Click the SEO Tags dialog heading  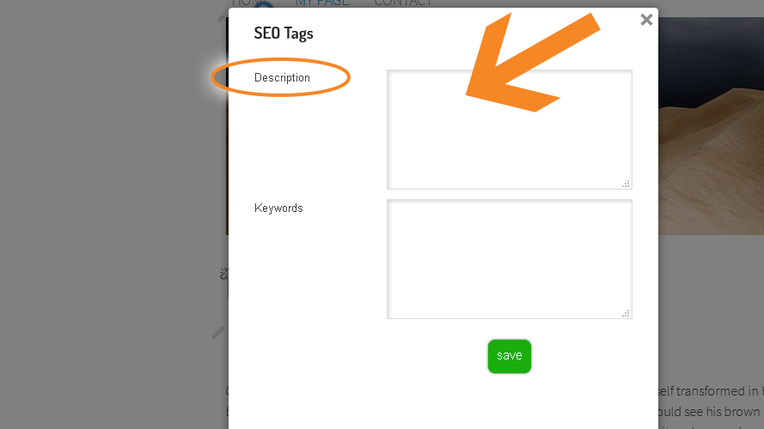click(x=283, y=33)
